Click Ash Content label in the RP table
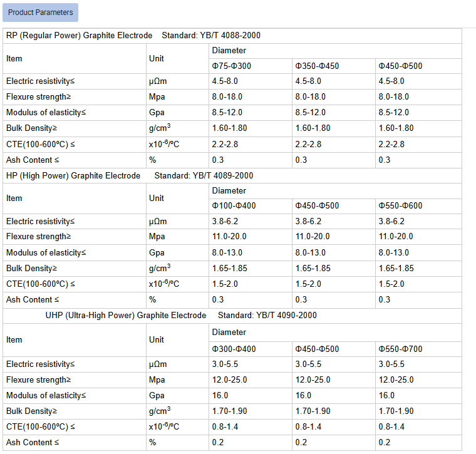The image size is (476, 454). (x=33, y=160)
